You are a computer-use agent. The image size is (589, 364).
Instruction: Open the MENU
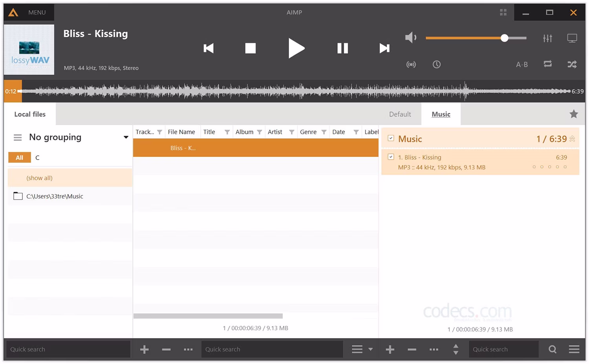click(x=37, y=13)
